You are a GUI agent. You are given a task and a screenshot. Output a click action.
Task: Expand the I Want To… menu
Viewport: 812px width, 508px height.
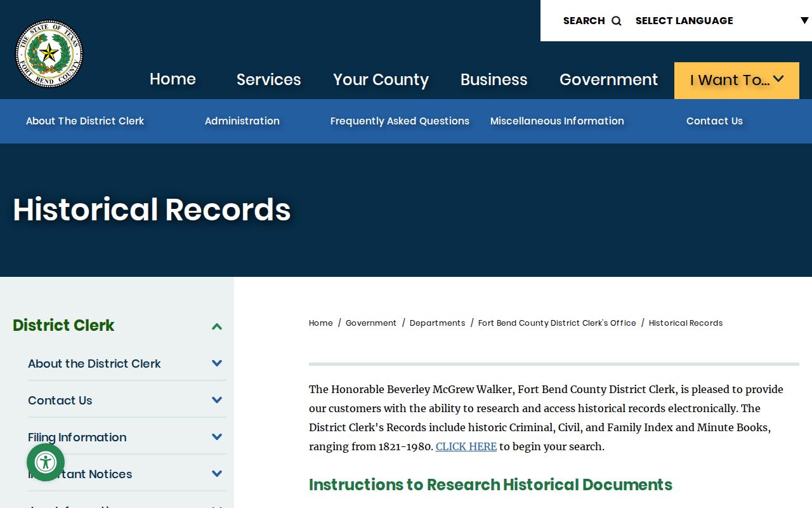click(737, 80)
